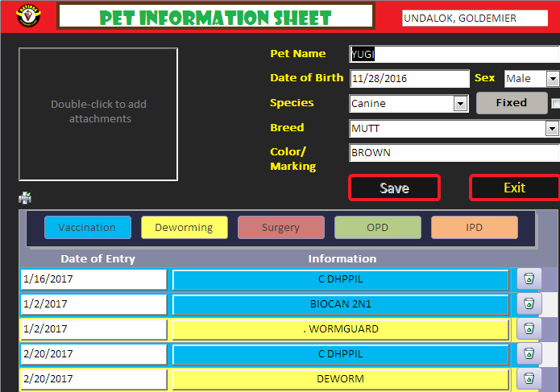Screen dimensions: 560x392
Task: Toggle the checkbox beside Fixed button
Action: 556,103
